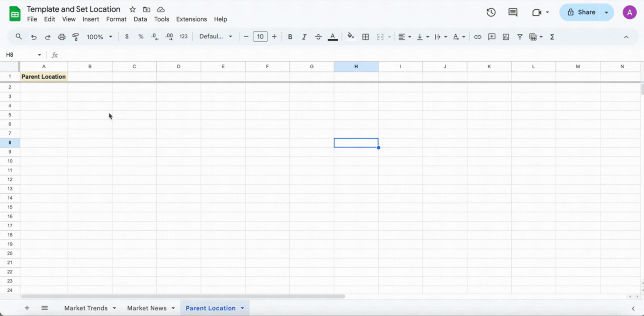This screenshot has height=316, width=644.
Task: Toggle bold formatting
Action: pyautogui.click(x=290, y=37)
